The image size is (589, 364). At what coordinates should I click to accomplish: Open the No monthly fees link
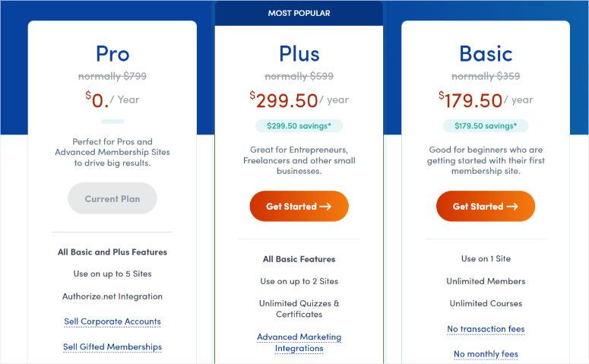click(486, 354)
